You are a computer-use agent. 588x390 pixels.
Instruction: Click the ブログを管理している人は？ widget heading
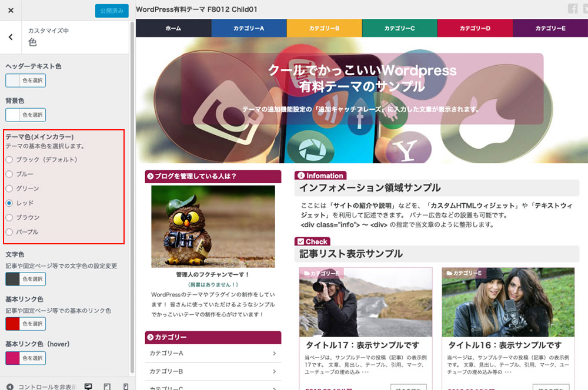click(213, 176)
